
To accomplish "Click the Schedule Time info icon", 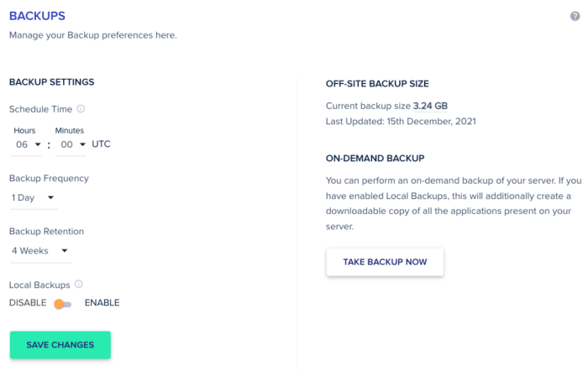I will [x=81, y=109].
